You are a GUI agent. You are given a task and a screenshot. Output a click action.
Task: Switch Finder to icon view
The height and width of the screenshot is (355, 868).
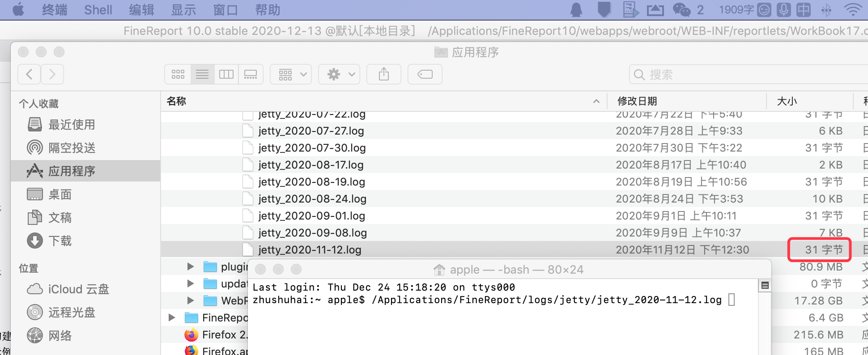(178, 74)
